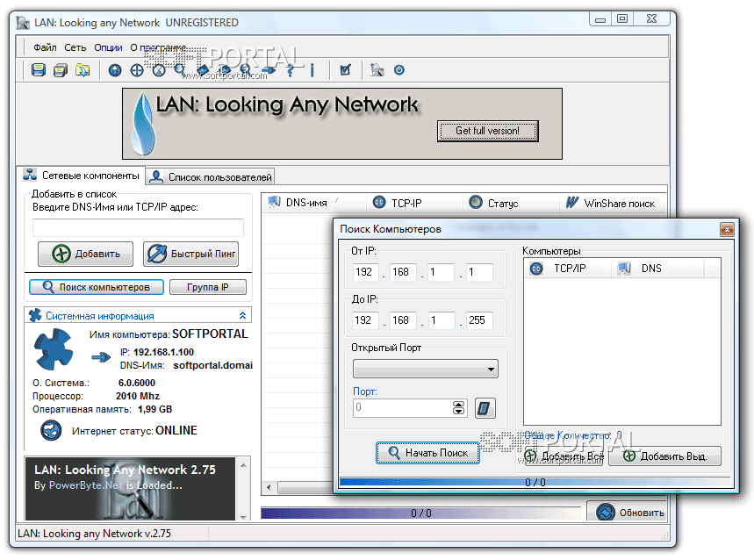Click the first octet of От IP

click(365, 272)
